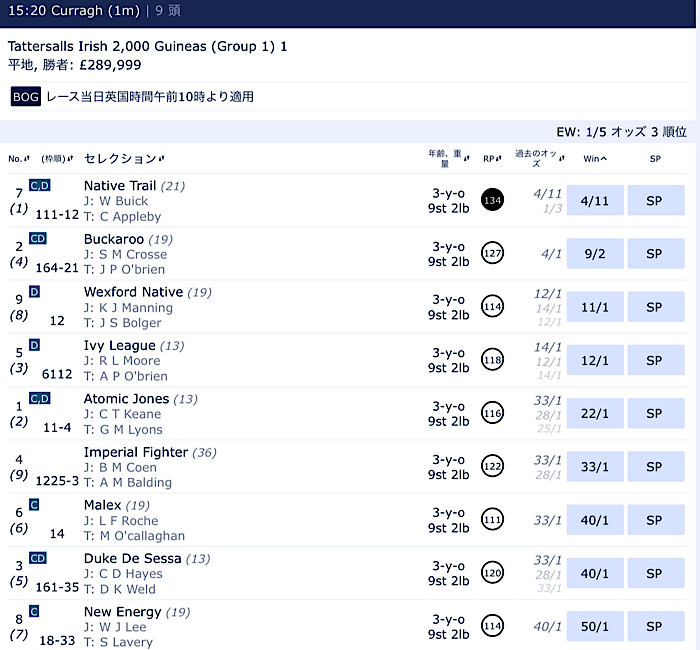Click the C,D badge beside Native Trail
This screenshot has width=700, height=650.
coord(40,185)
